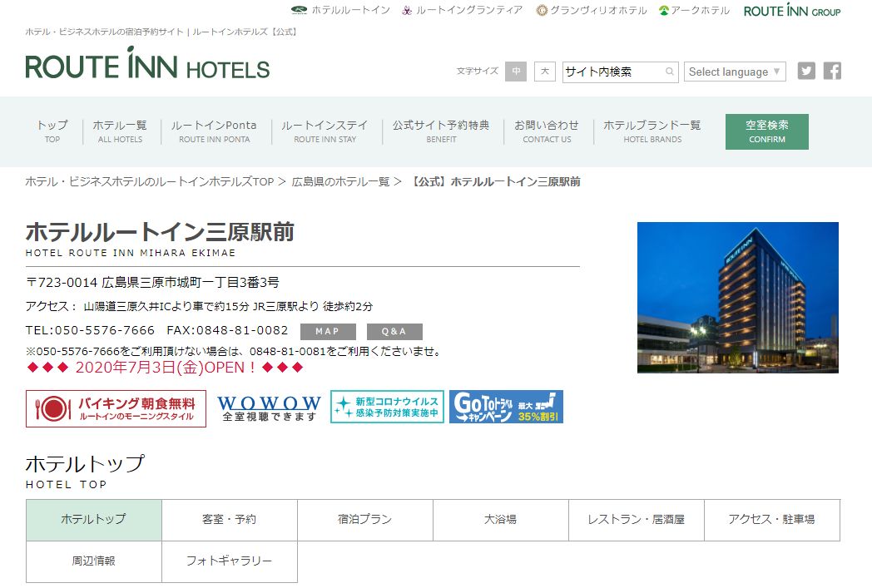Screen dimensions: 872x588
Task: Select the 宿泊プラン tab
Action: tap(365, 520)
